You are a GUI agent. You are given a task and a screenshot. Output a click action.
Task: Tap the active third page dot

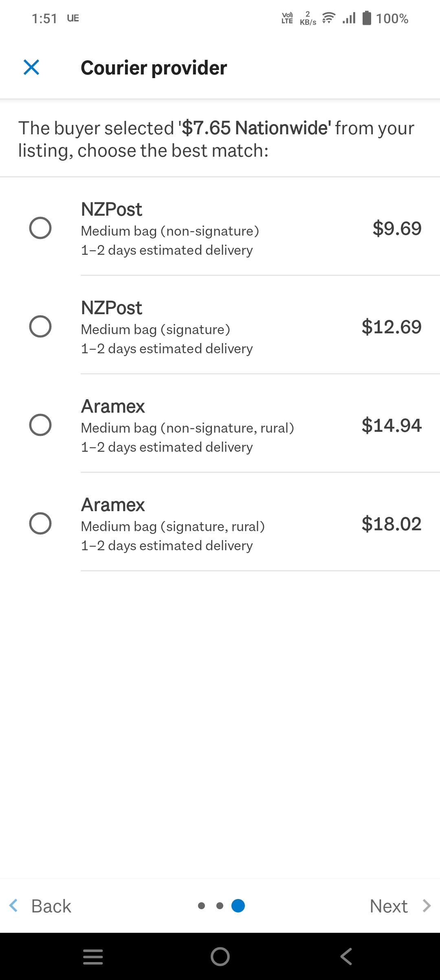click(x=238, y=906)
